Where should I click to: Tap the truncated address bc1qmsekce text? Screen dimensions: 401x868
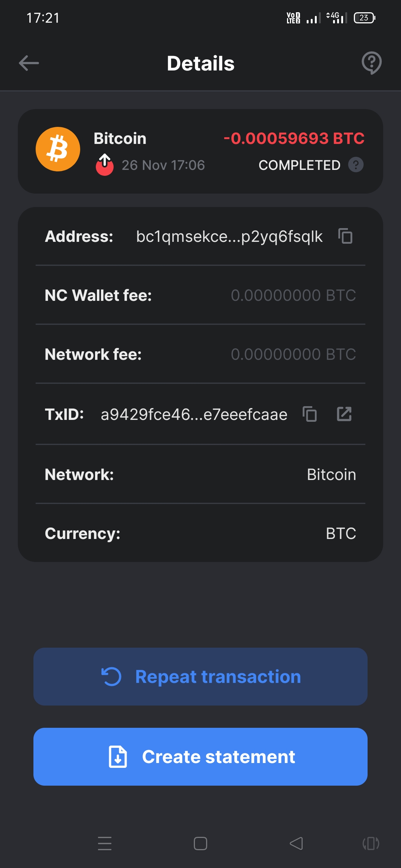pos(229,237)
